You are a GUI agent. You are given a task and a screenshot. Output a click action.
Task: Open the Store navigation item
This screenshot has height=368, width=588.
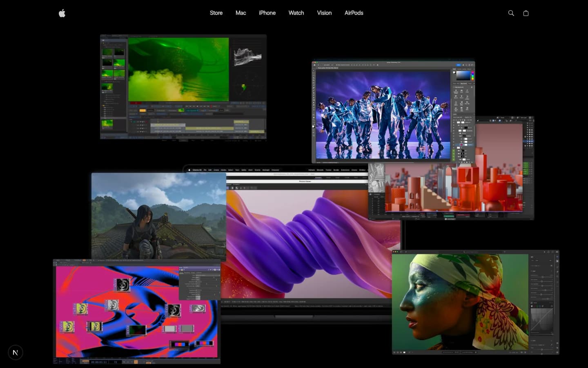point(216,13)
